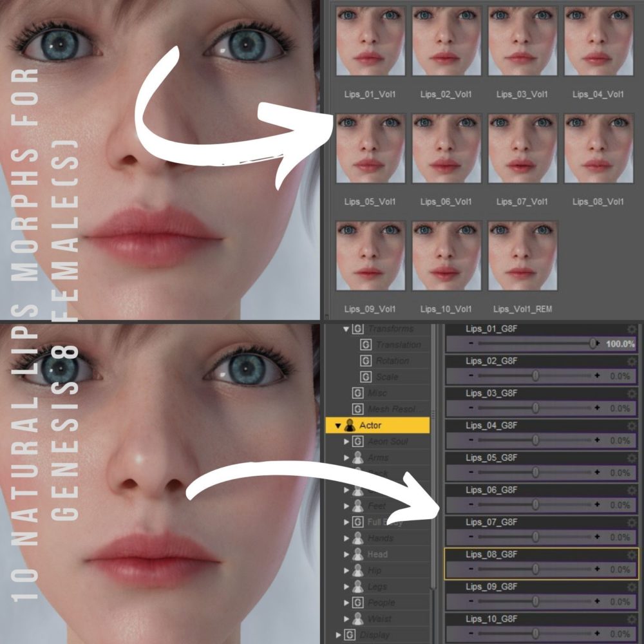Select the Lips_Vol1_REM remove preset thumbnail

click(x=522, y=256)
